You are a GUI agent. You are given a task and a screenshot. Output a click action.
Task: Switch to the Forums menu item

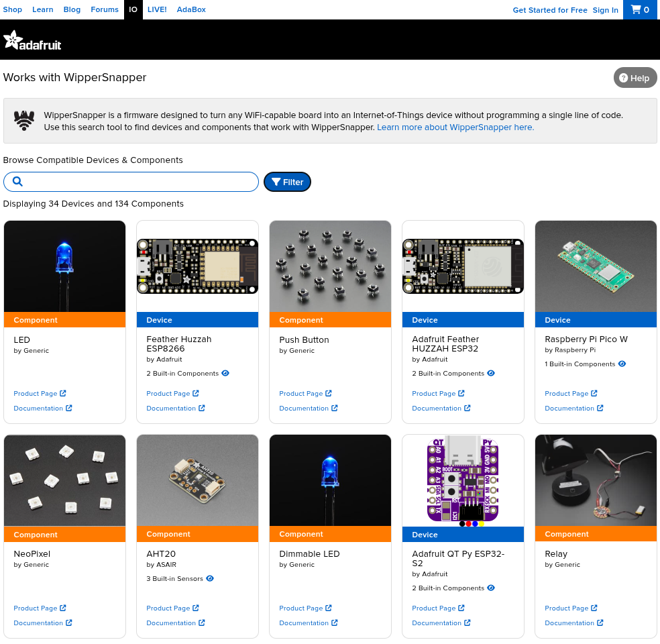click(105, 10)
